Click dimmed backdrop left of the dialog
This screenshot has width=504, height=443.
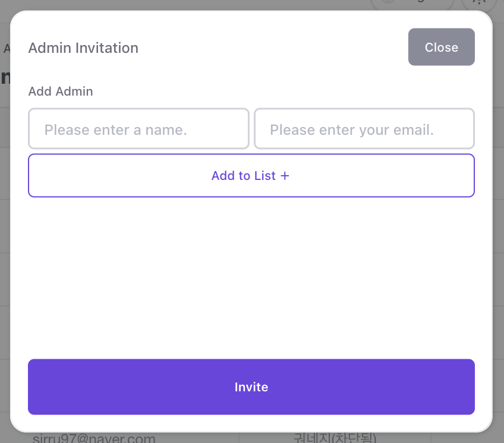[5, 238]
